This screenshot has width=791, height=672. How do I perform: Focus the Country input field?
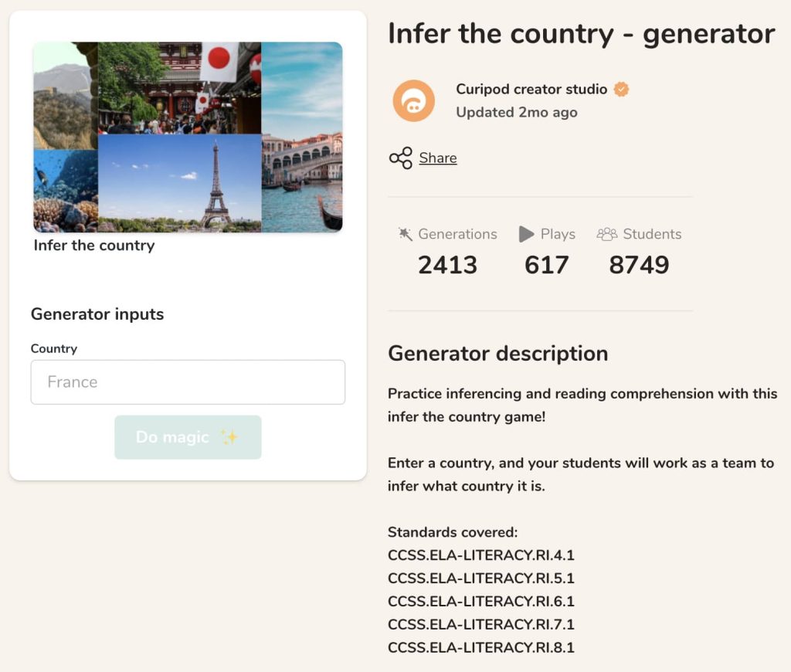coord(188,382)
